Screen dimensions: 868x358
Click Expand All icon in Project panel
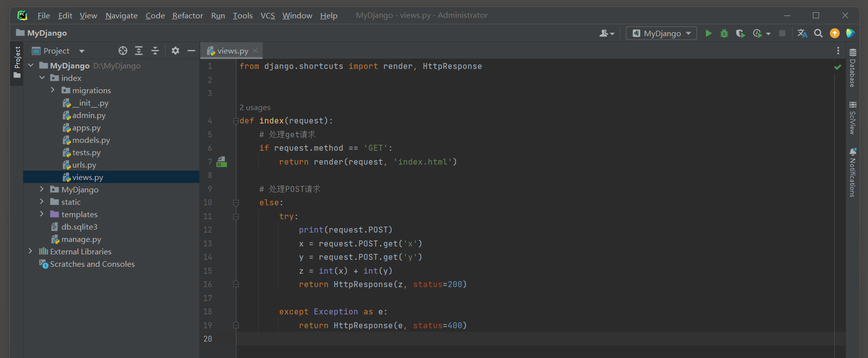(x=139, y=51)
